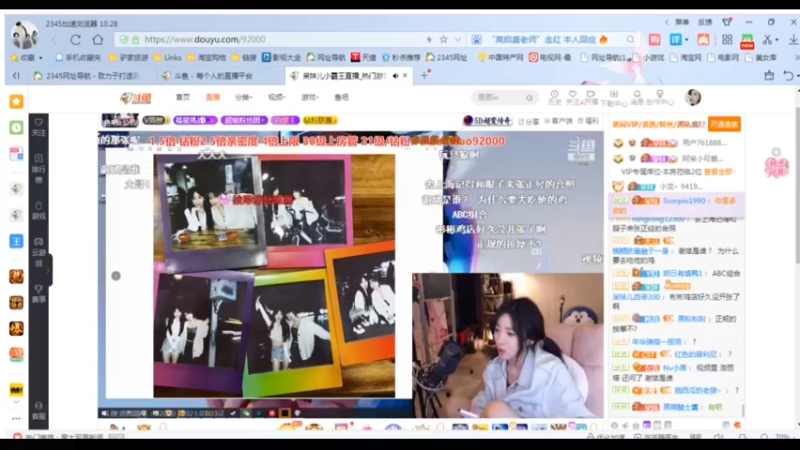Star this page in the address bar
Image resolution: width=800 pixels, height=450 pixels.
443,39
